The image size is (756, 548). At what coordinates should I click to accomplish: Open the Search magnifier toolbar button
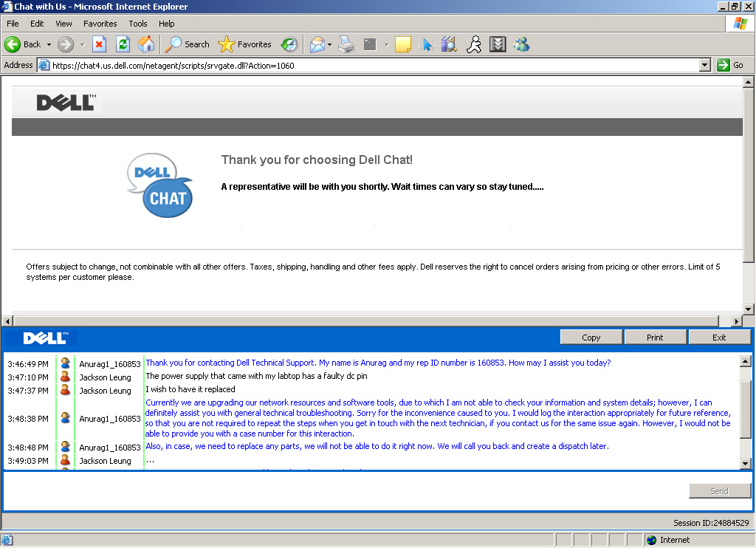click(187, 44)
